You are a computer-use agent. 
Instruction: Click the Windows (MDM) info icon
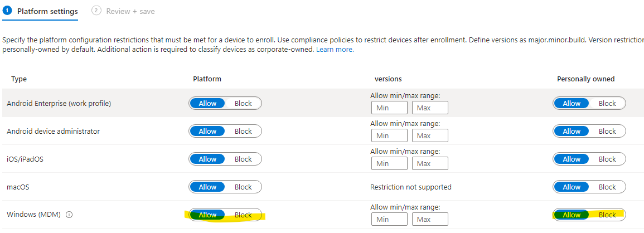69,215
